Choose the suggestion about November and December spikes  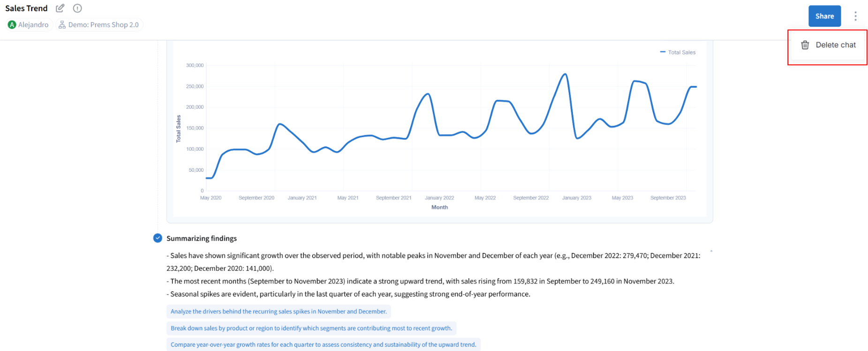(279, 312)
